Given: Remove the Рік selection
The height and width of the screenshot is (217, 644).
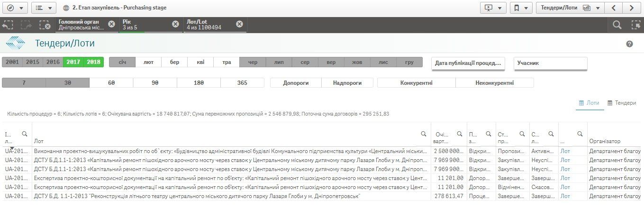Looking at the screenshot, I should tap(175, 24).
